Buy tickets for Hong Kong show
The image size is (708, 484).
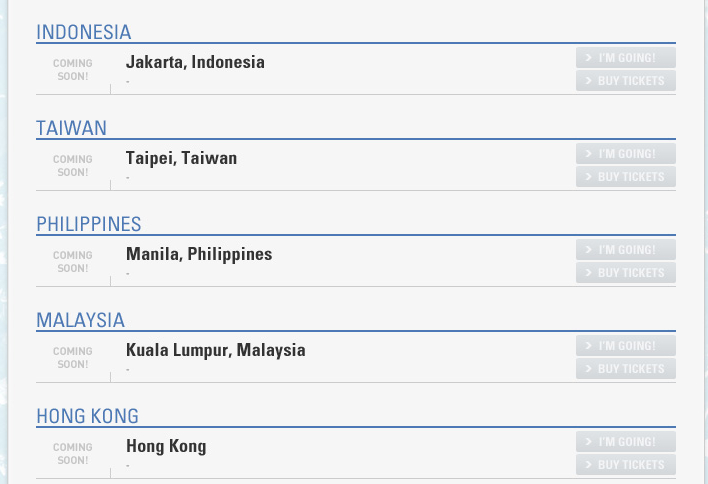click(x=626, y=465)
